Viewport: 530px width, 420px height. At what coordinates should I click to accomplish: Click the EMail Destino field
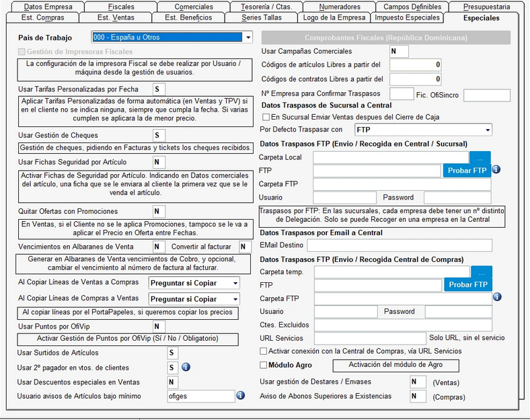coord(400,245)
